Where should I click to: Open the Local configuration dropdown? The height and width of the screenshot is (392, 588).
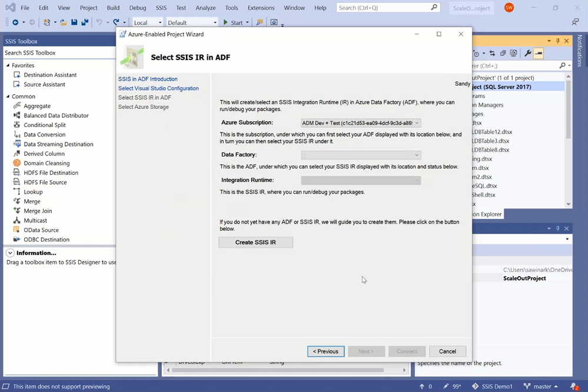pyautogui.click(x=148, y=22)
